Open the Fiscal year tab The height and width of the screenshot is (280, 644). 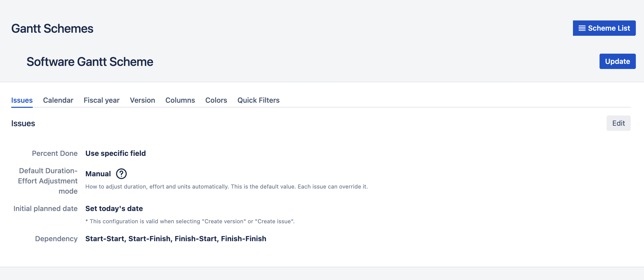[x=101, y=100]
